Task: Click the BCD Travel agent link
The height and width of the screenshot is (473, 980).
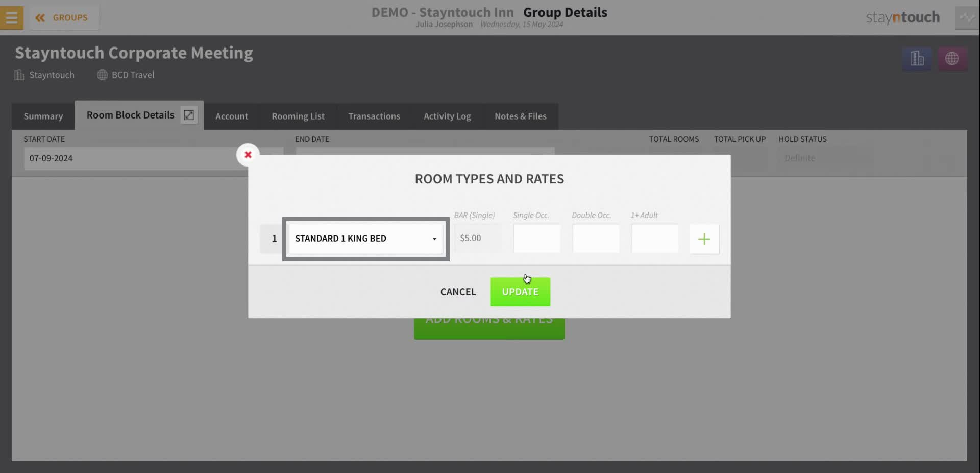Action: (133, 75)
